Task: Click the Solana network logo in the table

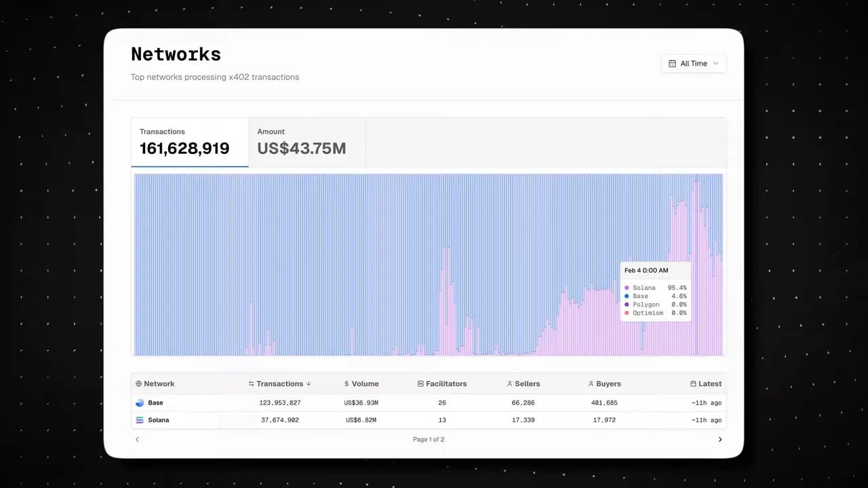Action: (138, 420)
